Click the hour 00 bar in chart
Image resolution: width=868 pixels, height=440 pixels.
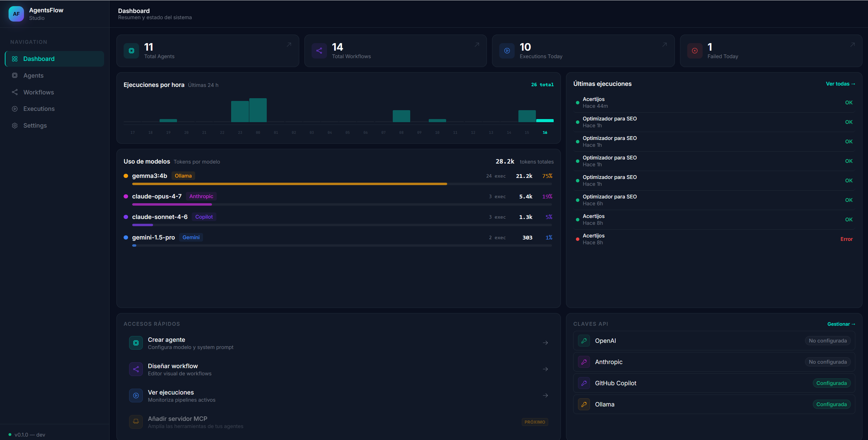tap(258, 110)
